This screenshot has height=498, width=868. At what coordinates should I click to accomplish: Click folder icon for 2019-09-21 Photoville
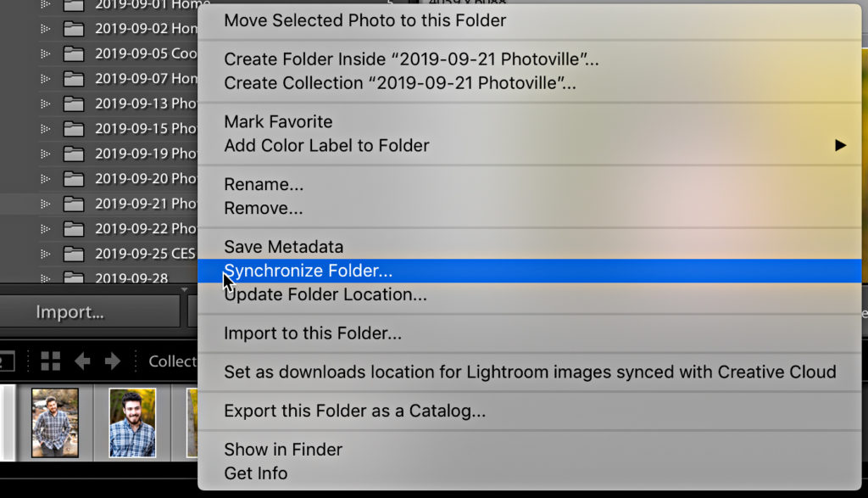click(73, 204)
